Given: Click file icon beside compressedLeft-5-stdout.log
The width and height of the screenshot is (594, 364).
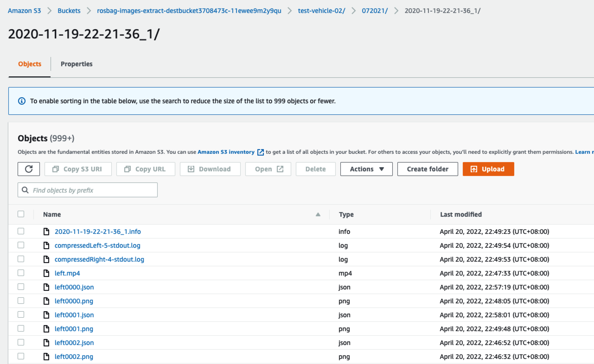Looking at the screenshot, I should tap(46, 245).
